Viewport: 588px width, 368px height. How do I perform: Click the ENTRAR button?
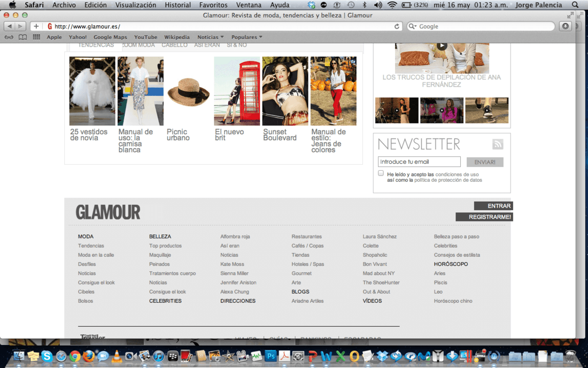[493, 206]
